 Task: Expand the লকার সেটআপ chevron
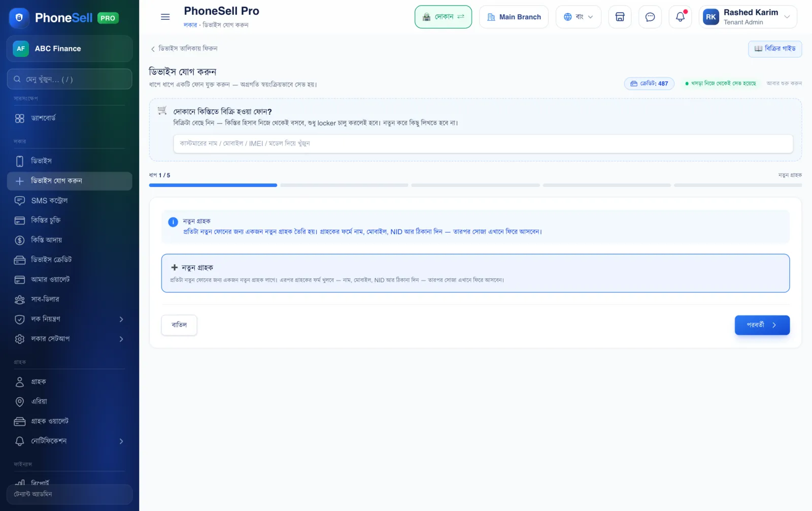coord(121,339)
